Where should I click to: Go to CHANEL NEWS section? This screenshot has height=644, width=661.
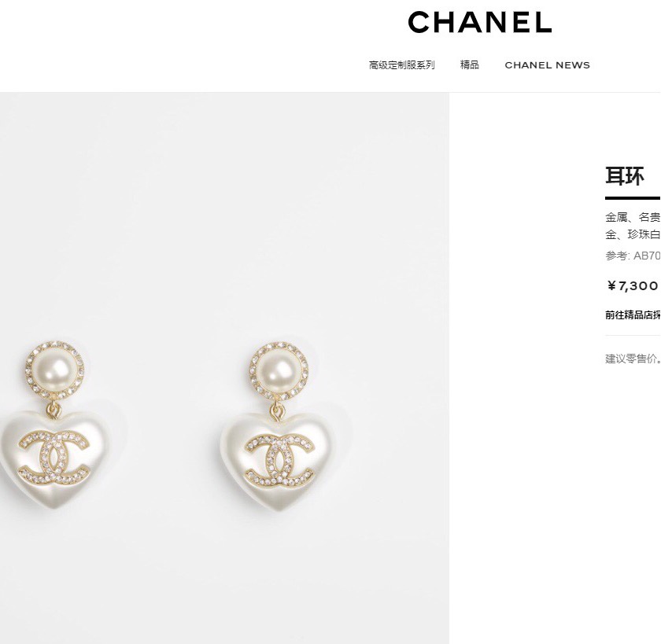547,65
